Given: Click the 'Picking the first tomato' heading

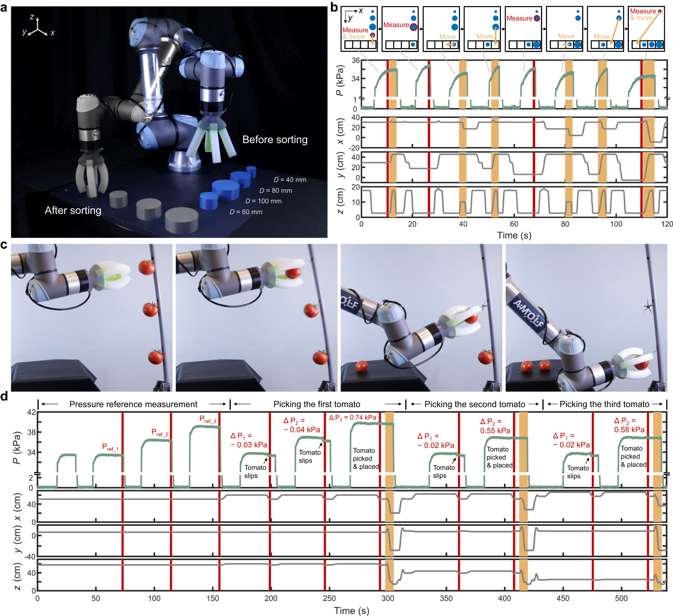Looking at the screenshot, I should 317,404.
